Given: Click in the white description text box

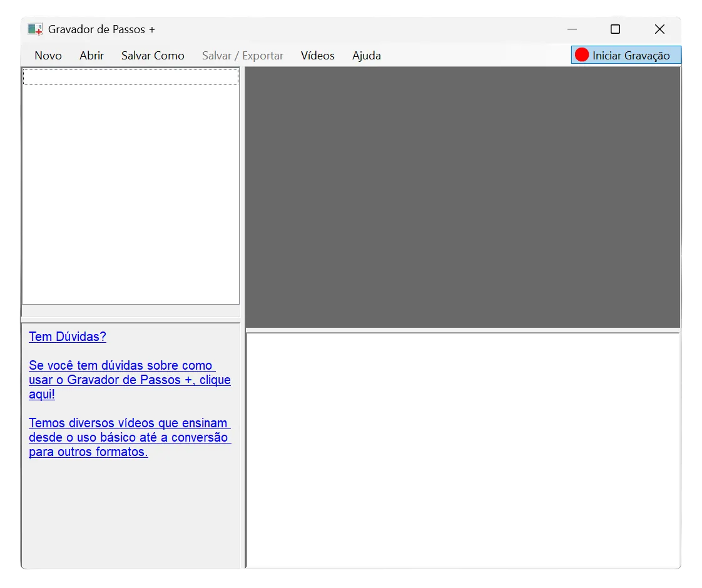Looking at the screenshot, I should point(463,450).
